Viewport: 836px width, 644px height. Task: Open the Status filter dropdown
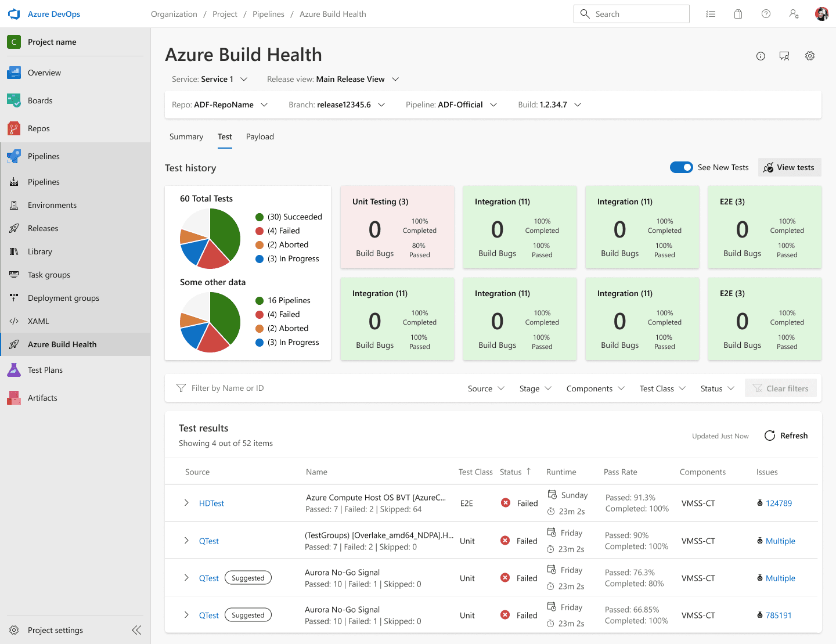click(x=718, y=388)
